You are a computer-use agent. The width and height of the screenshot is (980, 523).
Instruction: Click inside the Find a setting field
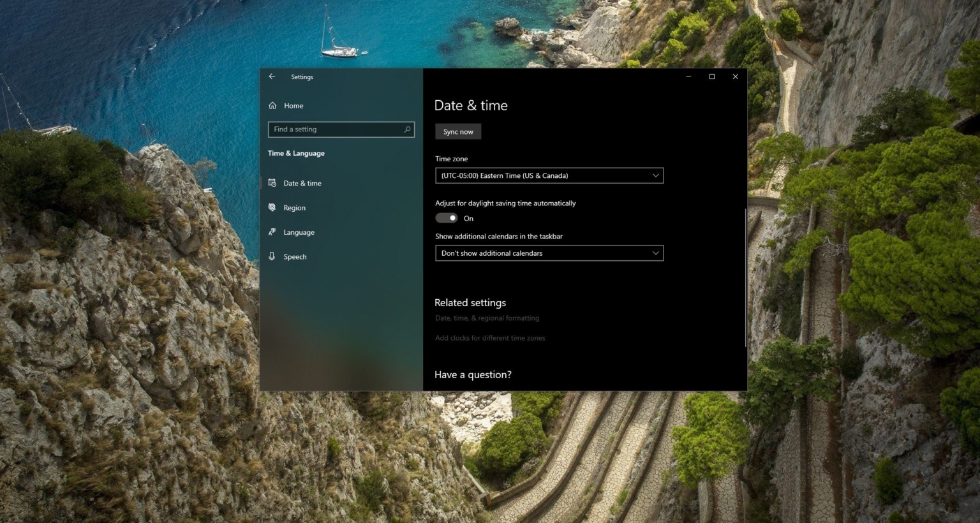point(332,129)
